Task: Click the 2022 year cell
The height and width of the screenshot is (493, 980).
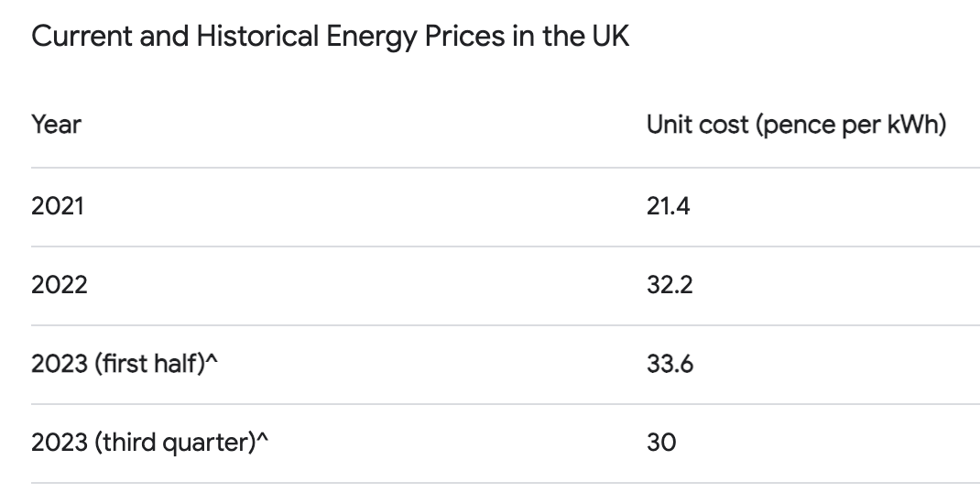Action: click(x=60, y=285)
